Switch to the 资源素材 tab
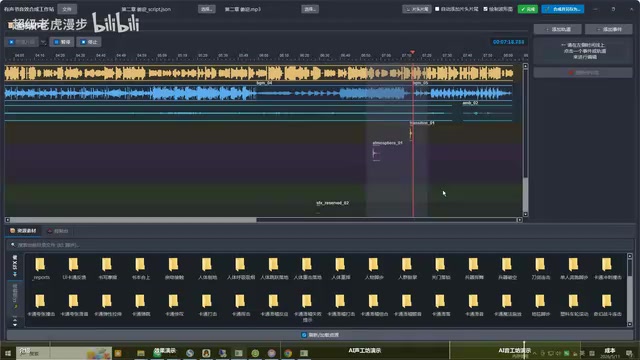The image size is (640, 360). coord(23,231)
